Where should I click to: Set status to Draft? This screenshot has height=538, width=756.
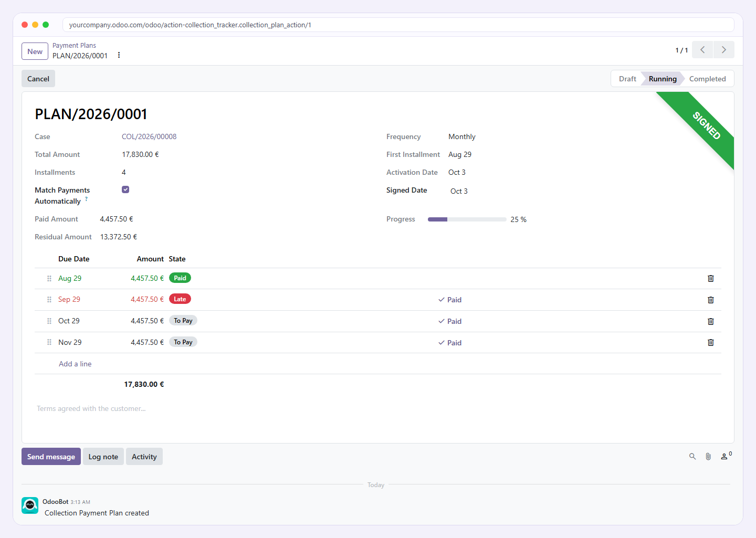point(627,79)
